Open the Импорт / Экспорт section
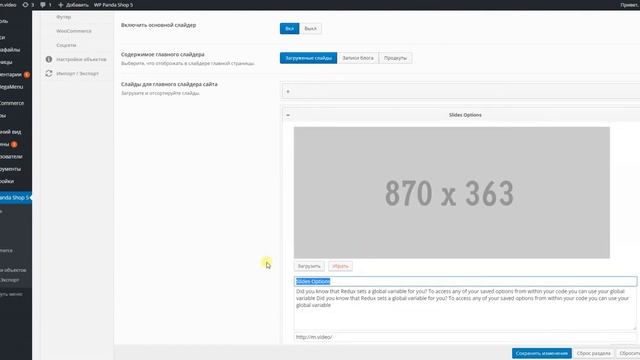Image resolution: width=640 pixels, height=360 pixels. click(78, 73)
